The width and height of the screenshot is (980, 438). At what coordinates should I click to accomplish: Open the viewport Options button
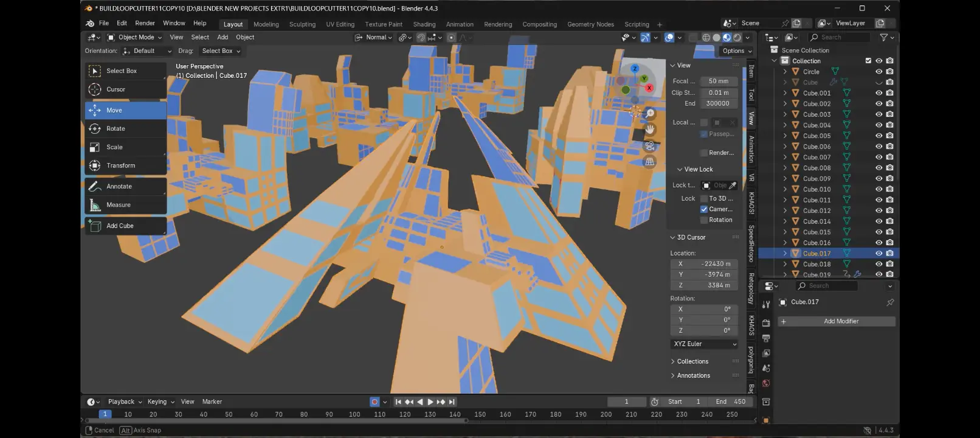[737, 51]
